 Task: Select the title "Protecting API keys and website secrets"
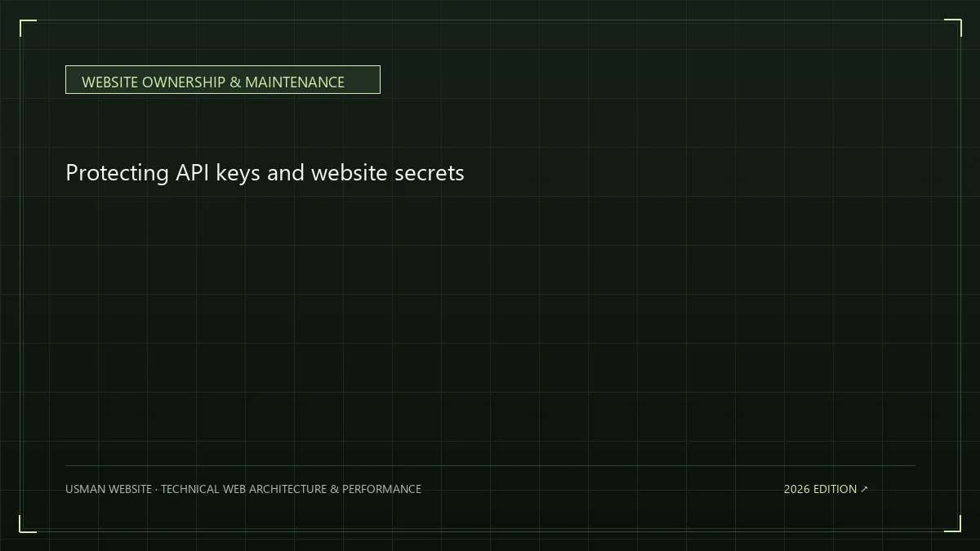point(265,173)
